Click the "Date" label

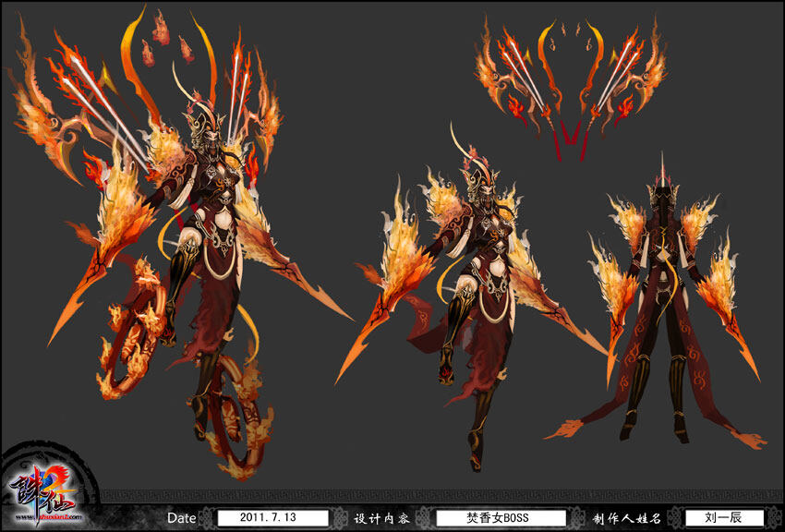(x=182, y=517)
